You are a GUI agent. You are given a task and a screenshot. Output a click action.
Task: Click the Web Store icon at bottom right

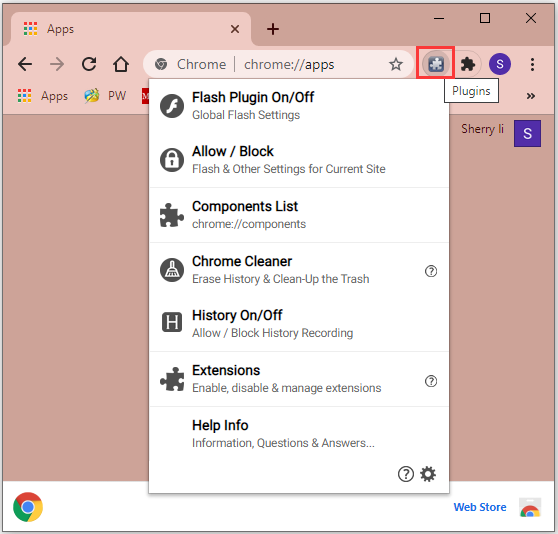530,507
